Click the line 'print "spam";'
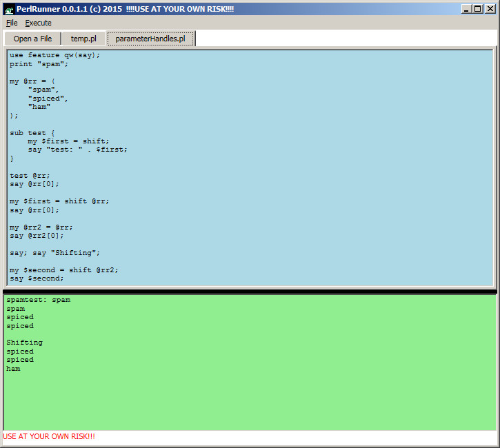 (x=39, y=64)
